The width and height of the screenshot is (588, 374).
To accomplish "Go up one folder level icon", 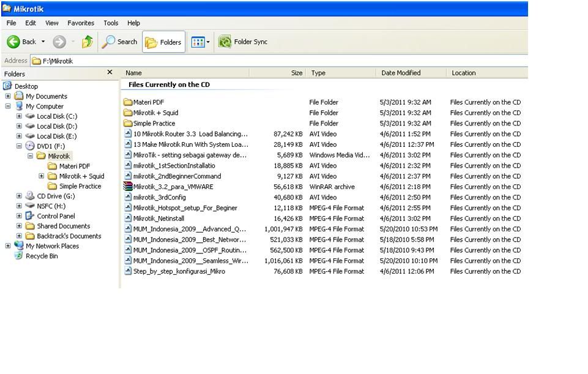I will (x=87, y=42).
